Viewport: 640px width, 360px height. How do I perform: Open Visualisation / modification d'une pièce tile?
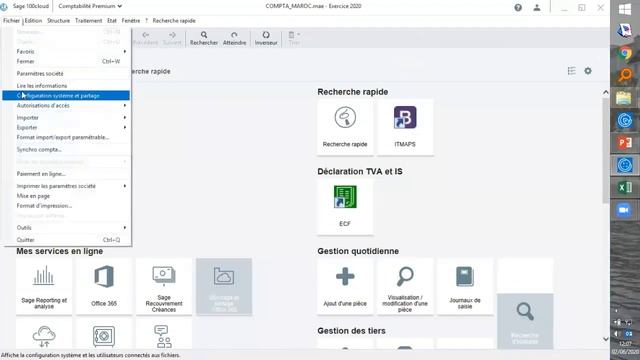(x=405, y=287)
